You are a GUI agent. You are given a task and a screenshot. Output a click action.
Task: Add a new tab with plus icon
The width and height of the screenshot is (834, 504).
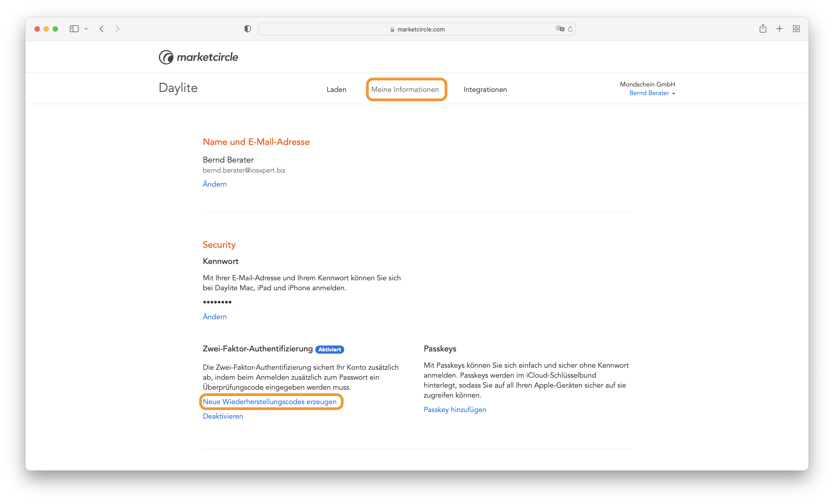click(780, 29)
